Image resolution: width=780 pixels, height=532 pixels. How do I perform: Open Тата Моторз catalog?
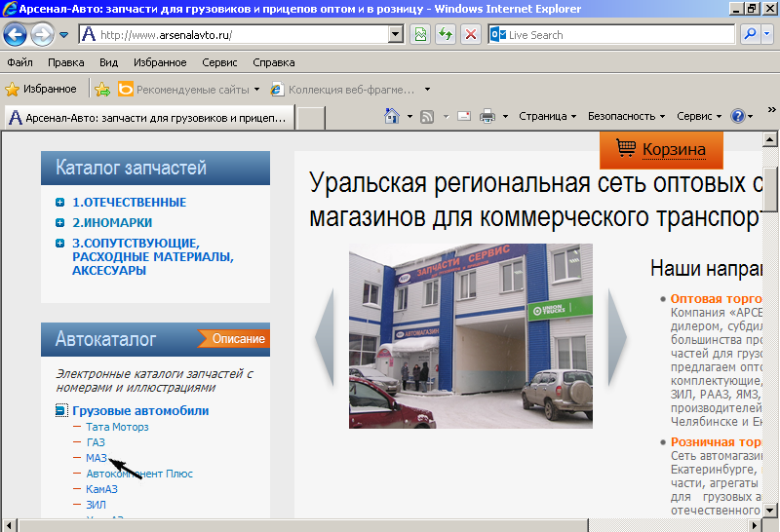(x=117, y=427)
